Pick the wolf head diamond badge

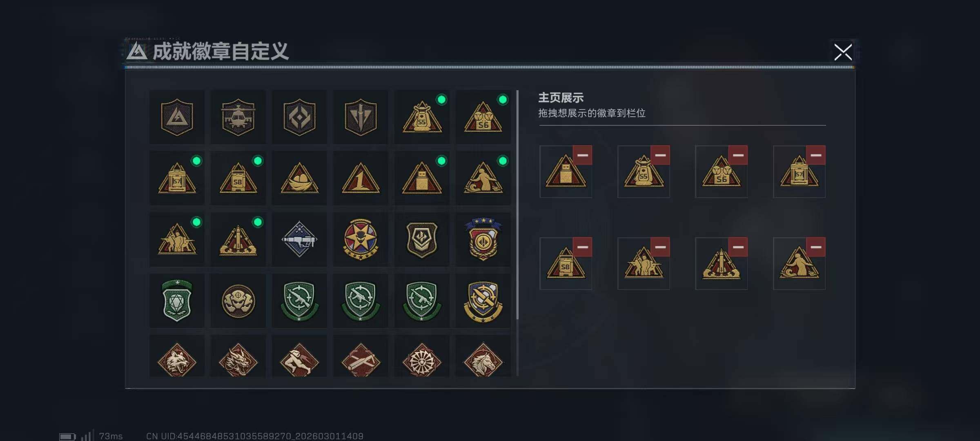click(x=177, y=356)
